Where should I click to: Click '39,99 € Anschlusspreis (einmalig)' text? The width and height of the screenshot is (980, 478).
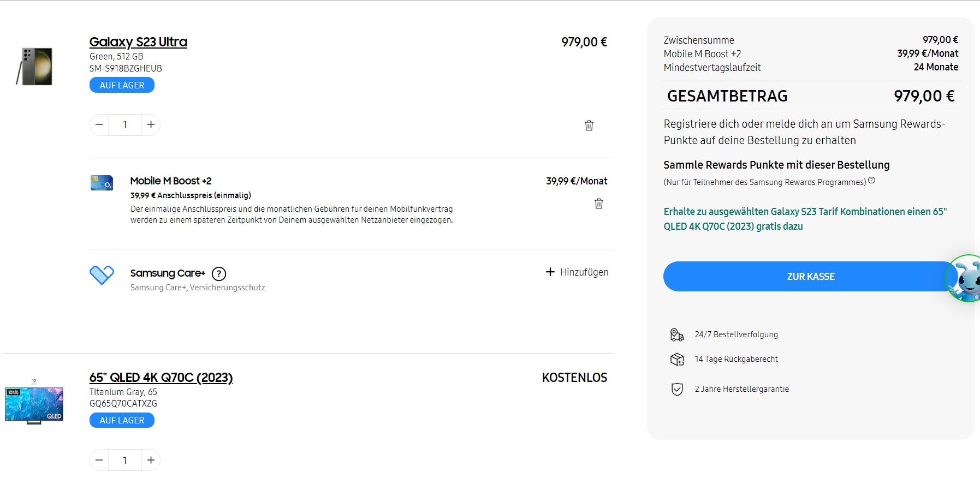pos(191,195)
